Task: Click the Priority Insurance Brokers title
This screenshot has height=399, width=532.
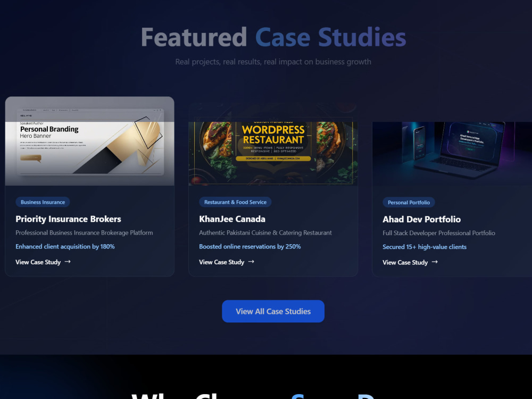Action: point(68,219)
